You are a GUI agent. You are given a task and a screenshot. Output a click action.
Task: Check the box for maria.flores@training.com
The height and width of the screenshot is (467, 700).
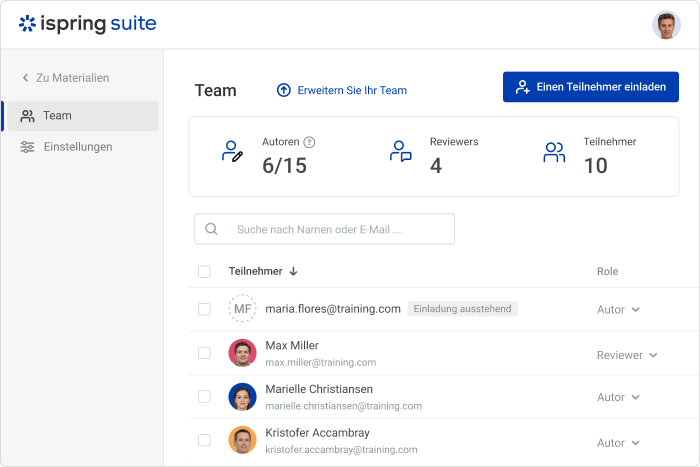click(x=204, y=309)
